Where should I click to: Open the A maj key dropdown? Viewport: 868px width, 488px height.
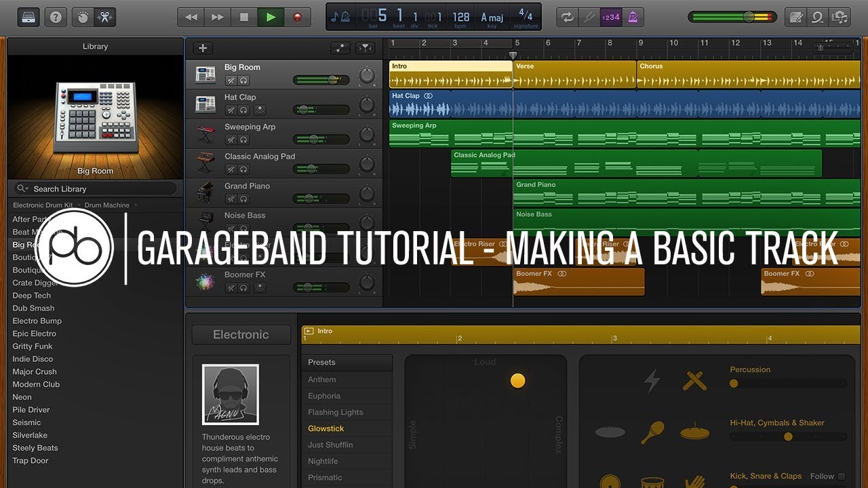(x=492, y=18)
